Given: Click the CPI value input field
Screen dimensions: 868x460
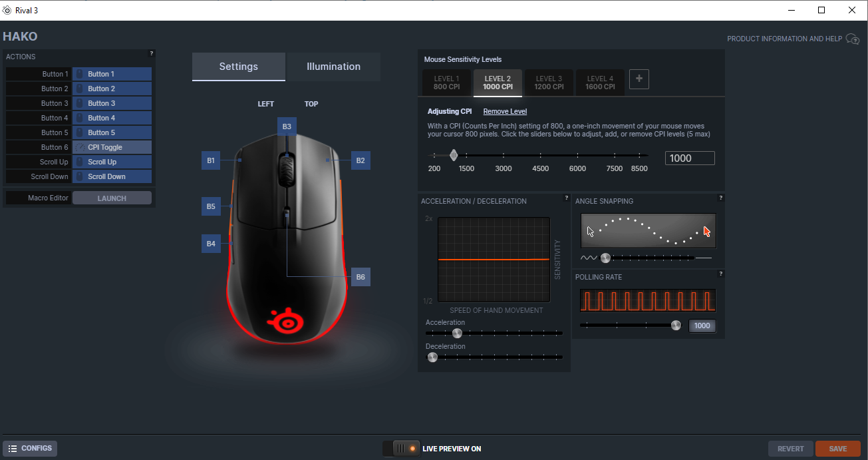Looking at the screenshot, I should pyautogui.click(x=690, y=158).
